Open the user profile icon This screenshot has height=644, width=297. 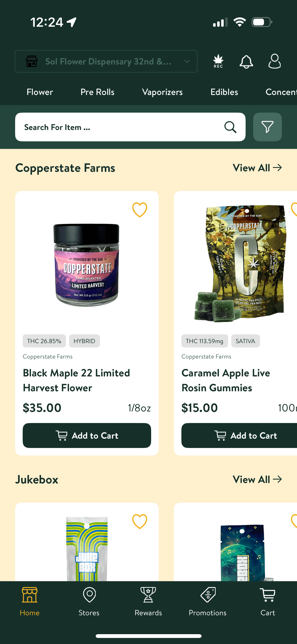[274, 61]
